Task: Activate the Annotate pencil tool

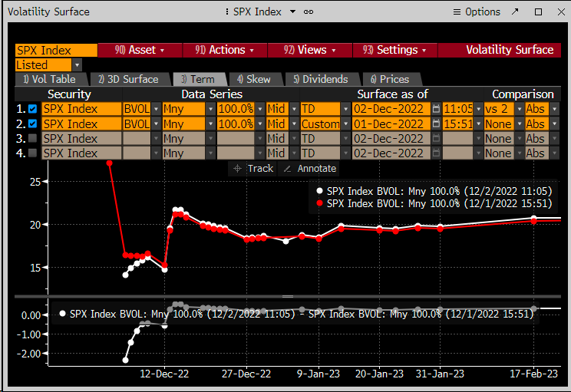Action: 309,168
